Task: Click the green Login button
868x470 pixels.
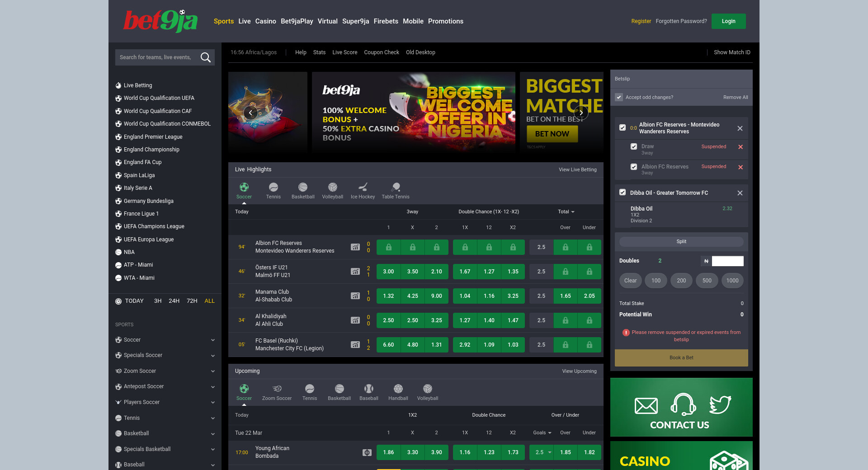Action: [x=728, y=21]
